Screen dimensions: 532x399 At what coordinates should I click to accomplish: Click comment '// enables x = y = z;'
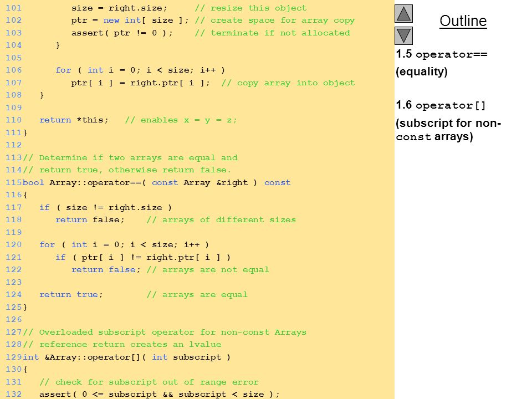pos(181,120)
